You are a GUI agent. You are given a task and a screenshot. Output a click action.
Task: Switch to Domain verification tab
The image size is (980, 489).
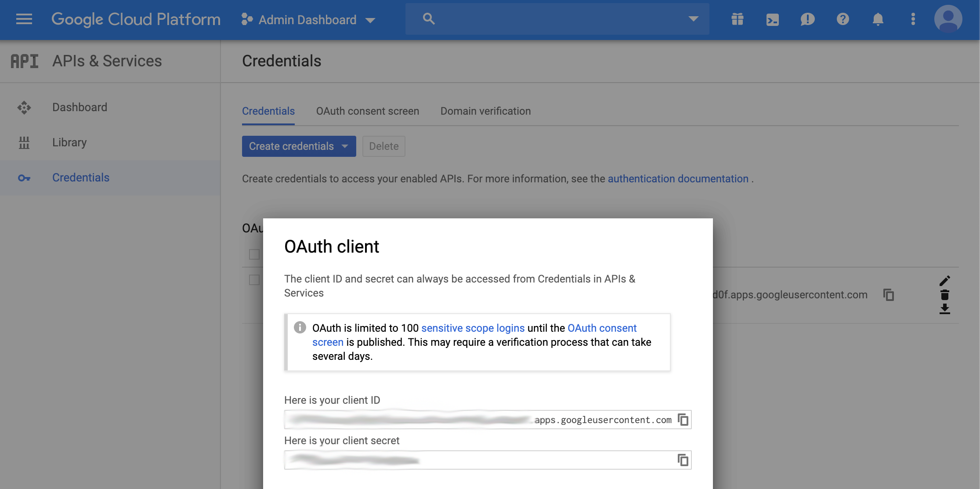[485, 112]
